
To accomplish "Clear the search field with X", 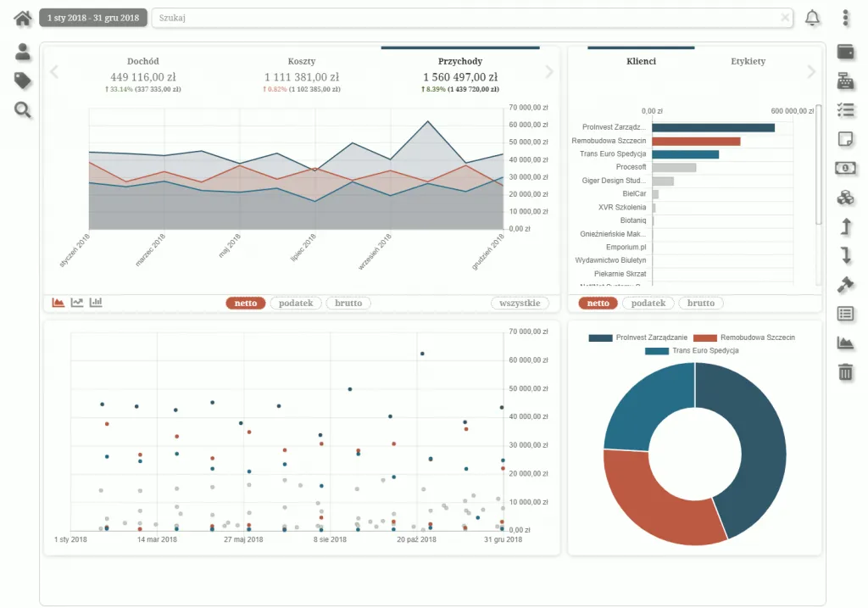I will click(785, 18).
